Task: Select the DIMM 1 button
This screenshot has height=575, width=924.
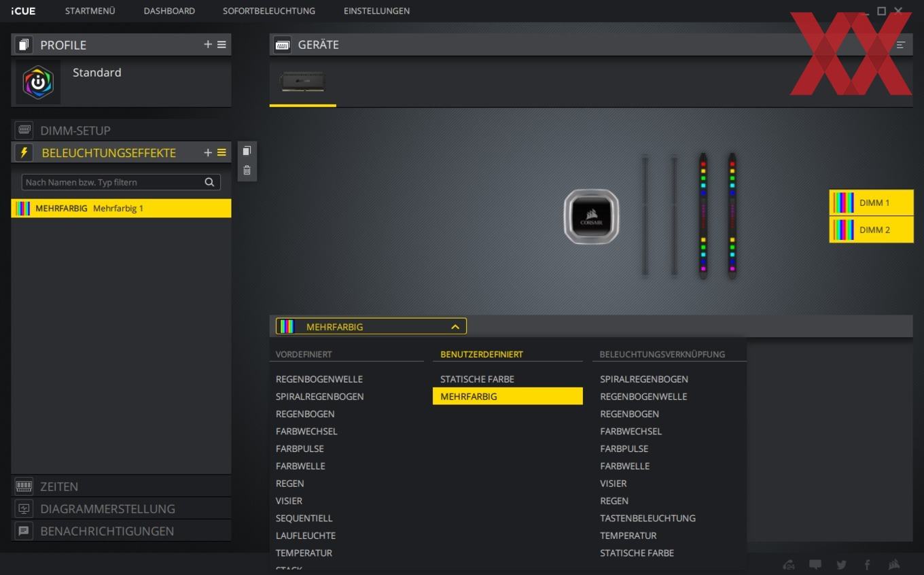Action: 871,203
